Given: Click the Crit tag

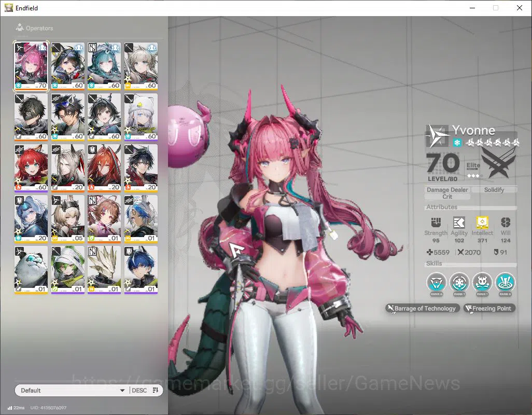Looking at the screenshot, I should (x=447, y=197).
